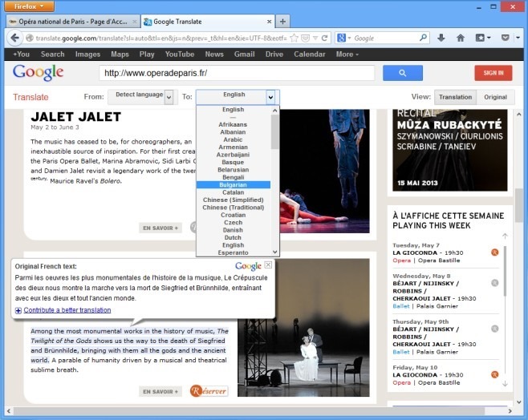Open Gmail from the Google bar

coord(244,55)
